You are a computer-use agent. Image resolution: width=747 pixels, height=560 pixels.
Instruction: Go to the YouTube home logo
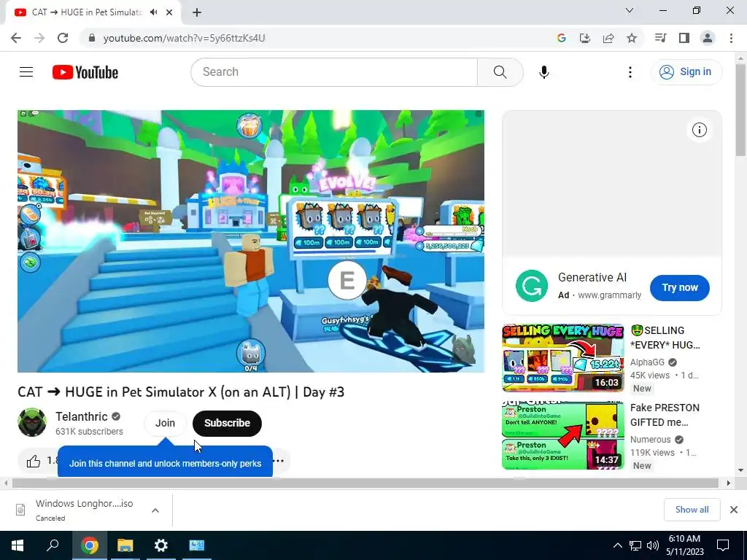85,72
